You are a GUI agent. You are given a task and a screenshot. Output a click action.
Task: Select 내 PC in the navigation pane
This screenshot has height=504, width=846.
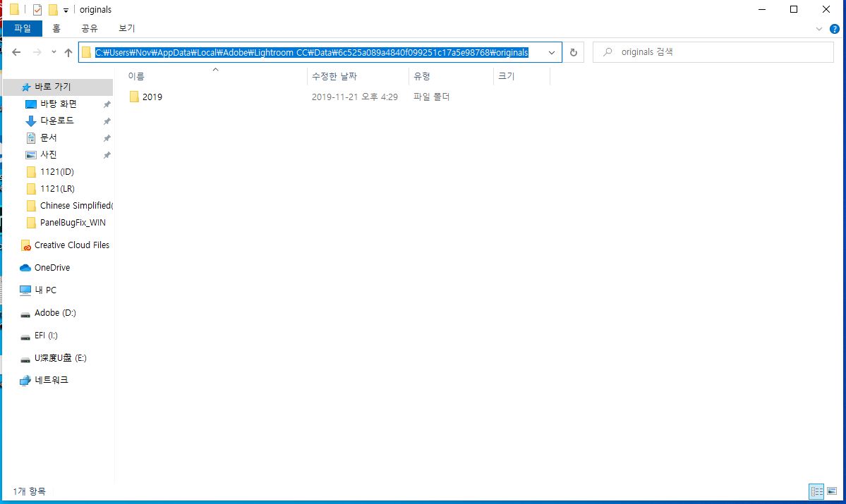(x=44, y=290)
